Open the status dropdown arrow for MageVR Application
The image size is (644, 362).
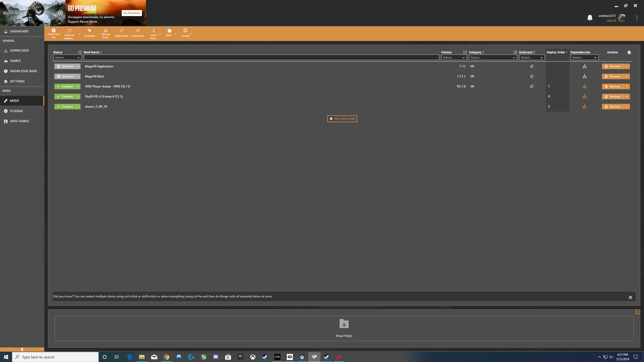click(x=78, y=66)
